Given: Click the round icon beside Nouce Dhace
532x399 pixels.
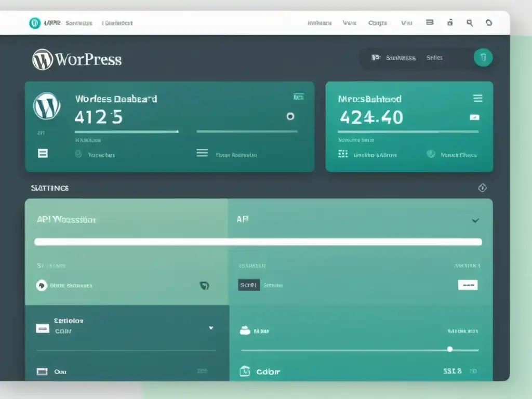Looking at the screenshot, I should tap(431, 154).
